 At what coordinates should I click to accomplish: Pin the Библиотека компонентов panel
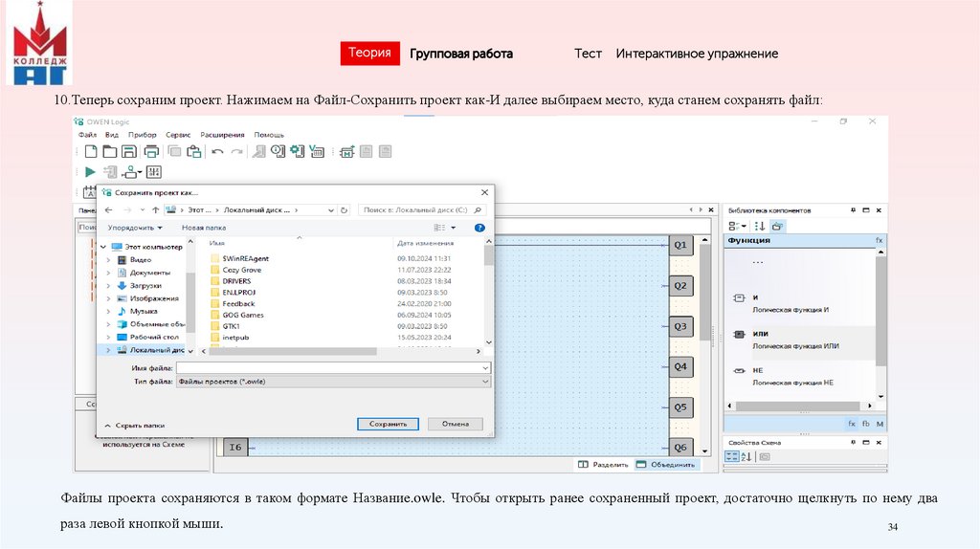coord(853,210)
